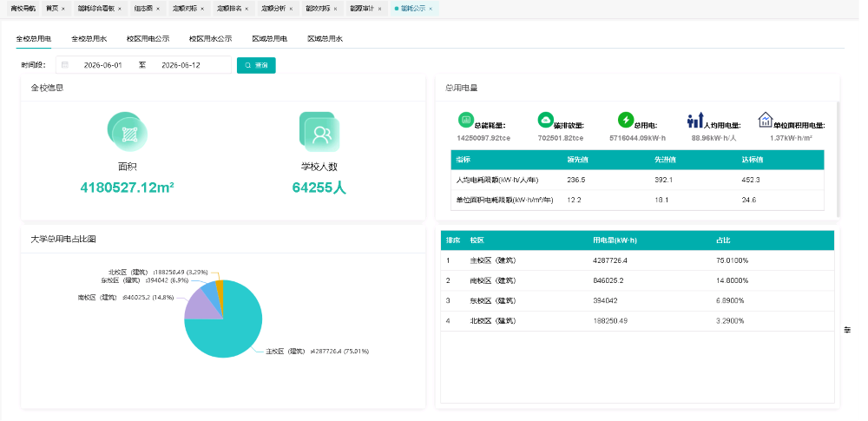This screenshot has width=868, height=421.
Task: Open the 高校导航 tab
Action: (23, 9)
